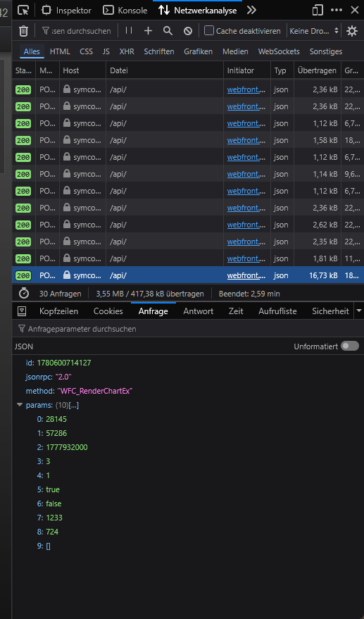Image resolution: width=364 pixels, height=619 pixels.
Task: Enable Cache deaktivieren checkbox
Action: tap(209, 30)
